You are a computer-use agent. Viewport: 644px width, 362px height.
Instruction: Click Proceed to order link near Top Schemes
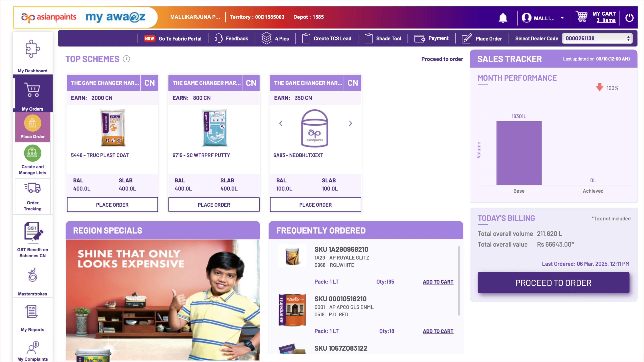(x=442, y=59)
